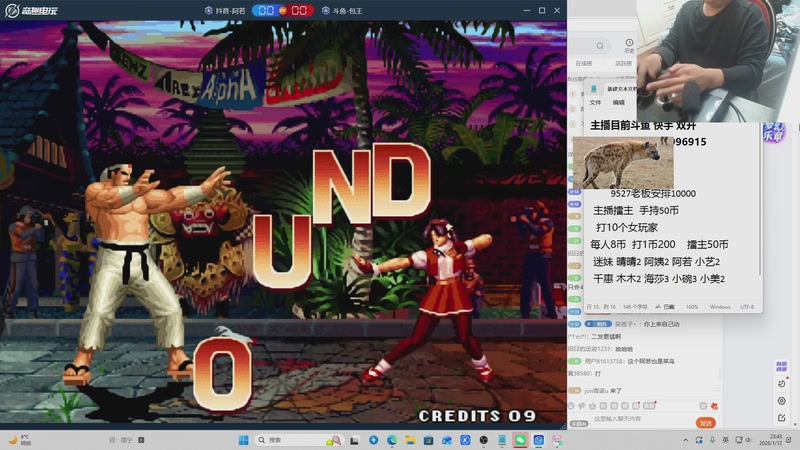This screenshot has height=450, width=800.
Task: Click the purple grid icon in right sidebar
Action: point(782,366)
